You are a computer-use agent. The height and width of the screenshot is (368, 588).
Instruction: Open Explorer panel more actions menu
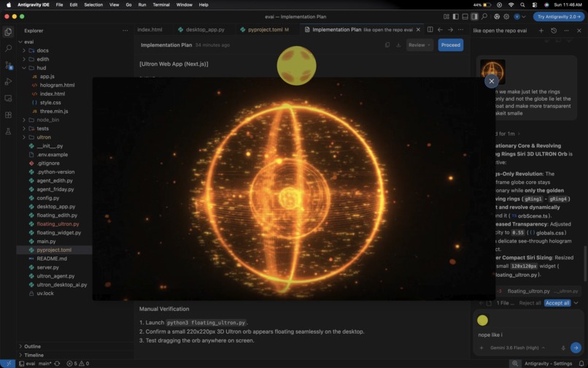(x=125, y=31)
